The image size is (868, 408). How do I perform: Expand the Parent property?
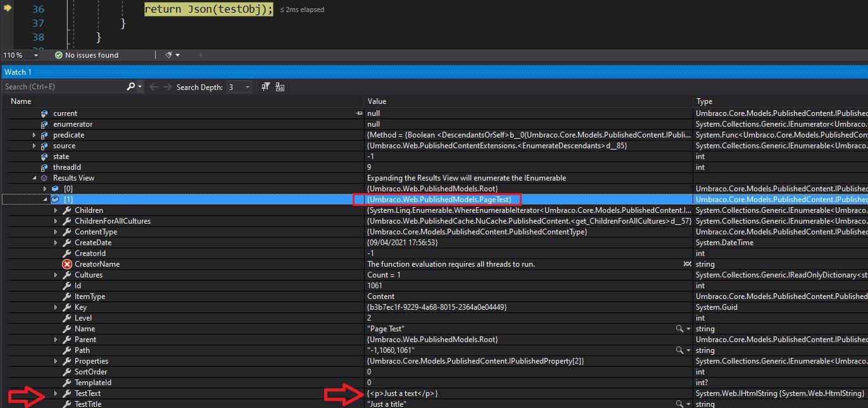[x=56, y=340]
